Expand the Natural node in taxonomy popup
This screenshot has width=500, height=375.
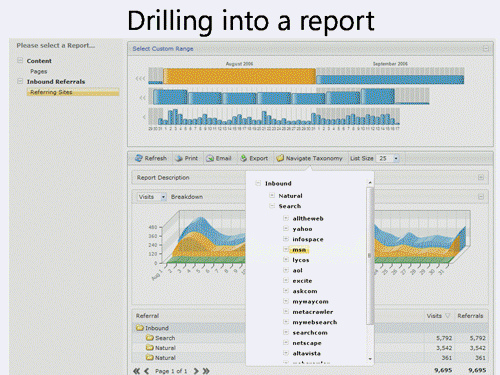pos(272,195)
